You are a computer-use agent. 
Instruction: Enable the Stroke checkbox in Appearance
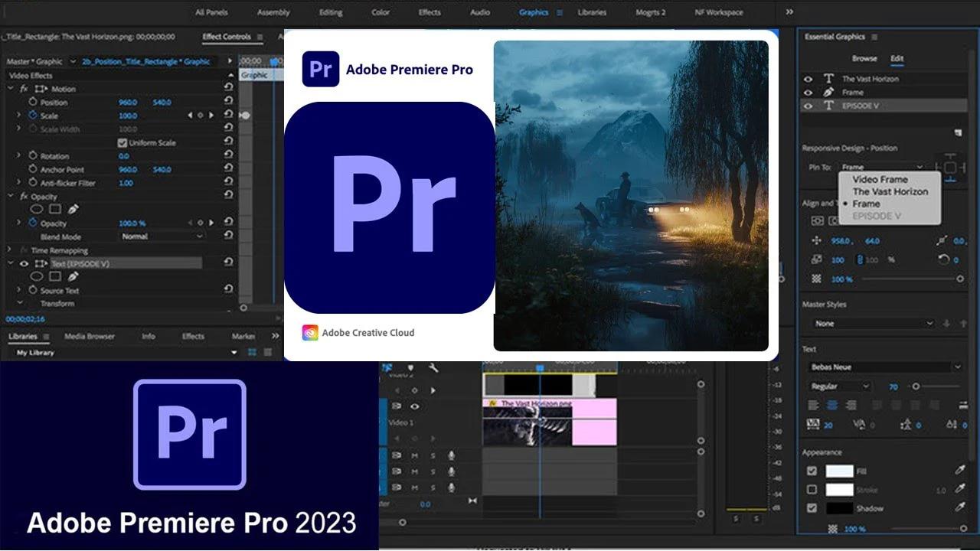812,490
